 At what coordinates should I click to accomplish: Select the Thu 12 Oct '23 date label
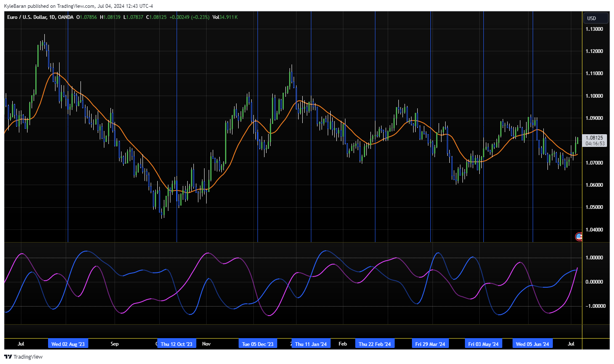[177, 344]
